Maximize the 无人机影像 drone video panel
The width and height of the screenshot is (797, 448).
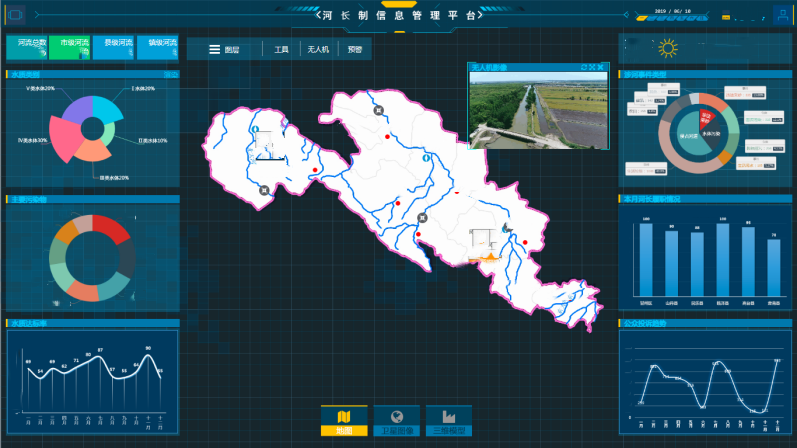593,67
